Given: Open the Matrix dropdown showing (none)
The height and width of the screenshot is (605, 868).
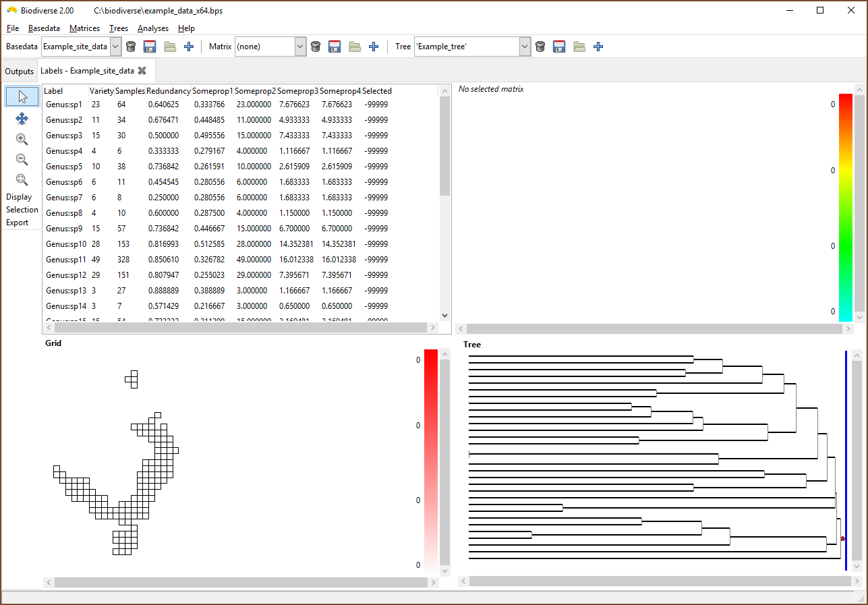Looking at the screenshot, I should (x=299, y=46).
